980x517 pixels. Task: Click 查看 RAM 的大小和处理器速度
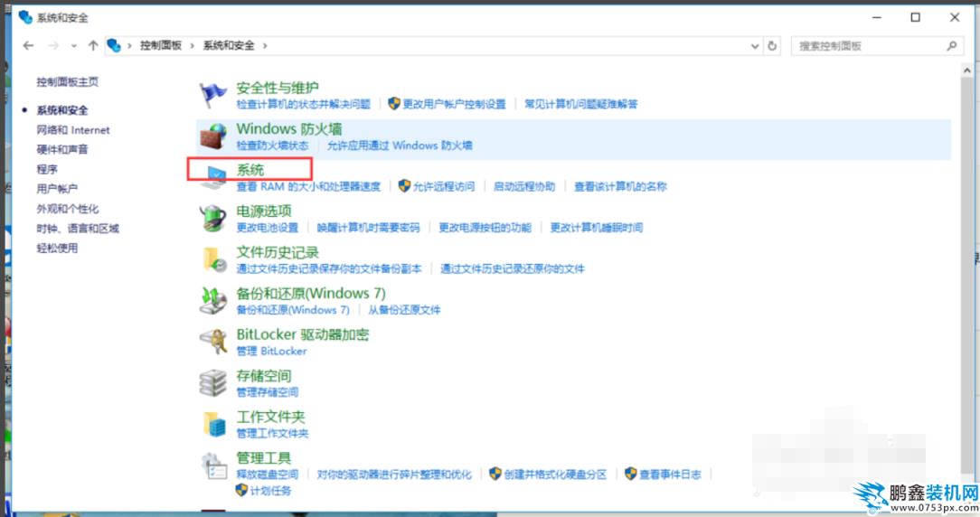(309, 187)
